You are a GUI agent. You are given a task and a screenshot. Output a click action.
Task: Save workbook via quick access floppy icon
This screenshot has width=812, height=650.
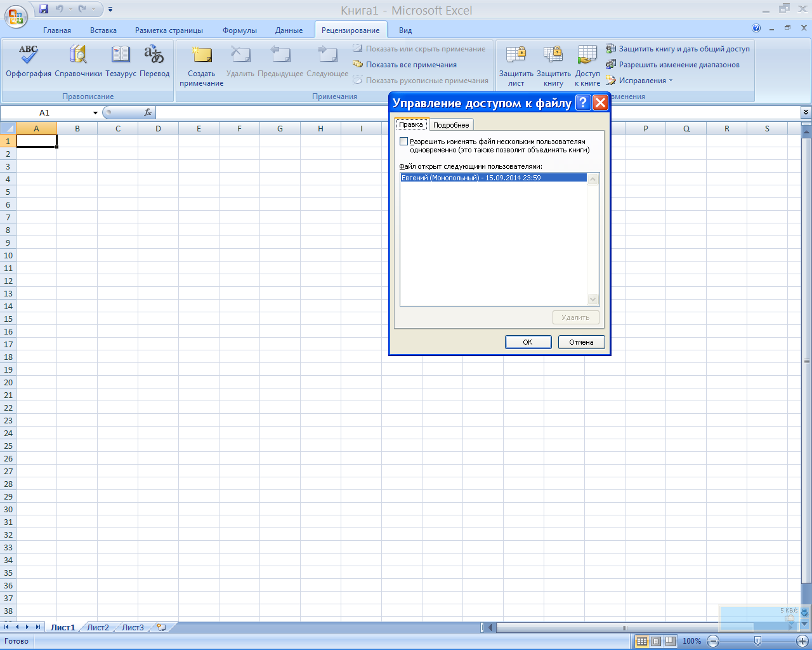coord(44,9)
